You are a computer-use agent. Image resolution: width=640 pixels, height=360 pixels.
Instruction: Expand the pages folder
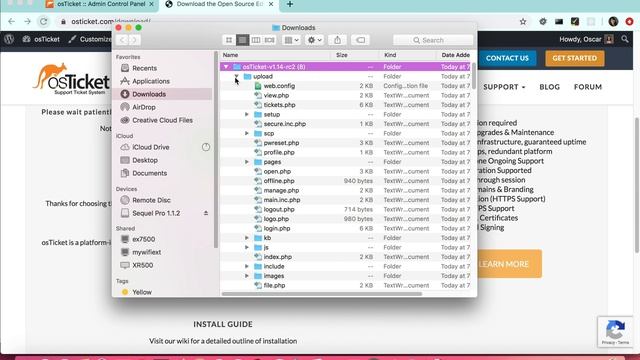(x=247, y=162)
